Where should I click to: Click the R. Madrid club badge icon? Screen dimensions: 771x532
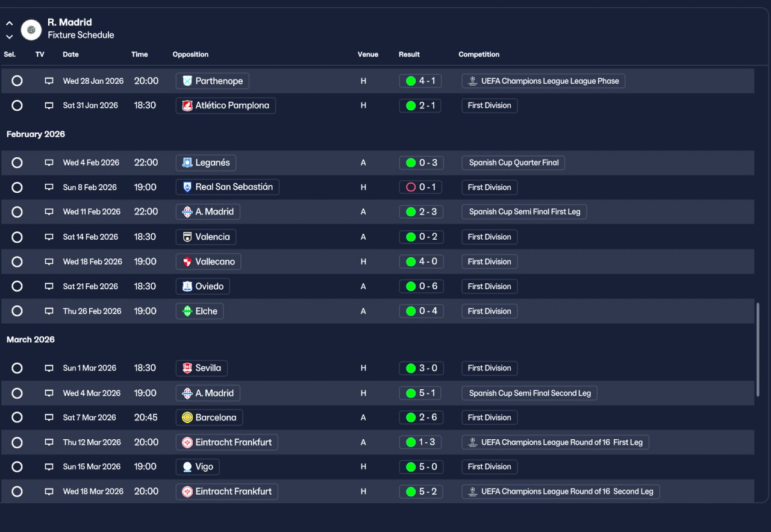(x=31, y=30)
